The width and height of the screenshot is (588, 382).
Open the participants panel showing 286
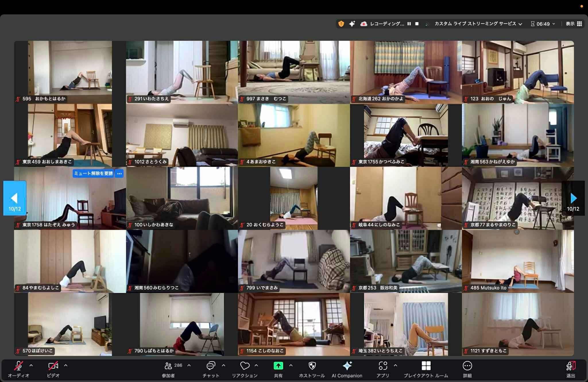point(169,366)
